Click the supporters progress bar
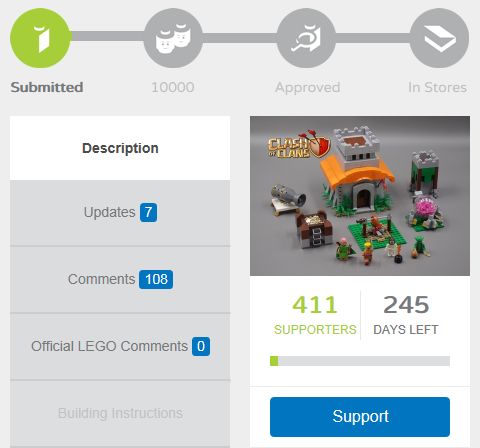 [x=360, y=361]
